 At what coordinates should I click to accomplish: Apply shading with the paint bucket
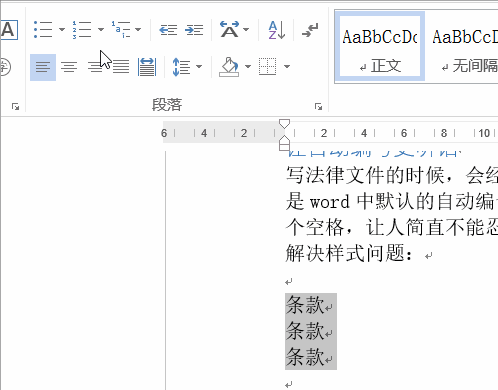pyautogui.click(x=229, y=67)
